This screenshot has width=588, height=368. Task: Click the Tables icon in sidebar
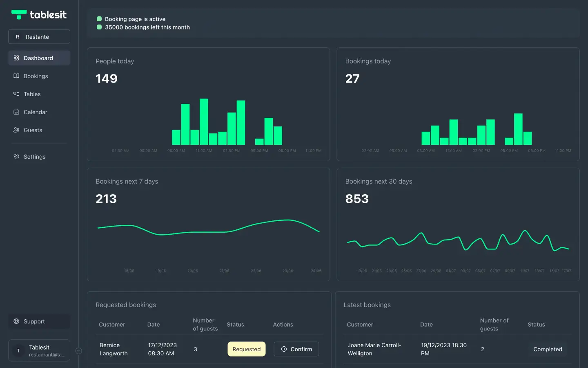coord(16,94)
